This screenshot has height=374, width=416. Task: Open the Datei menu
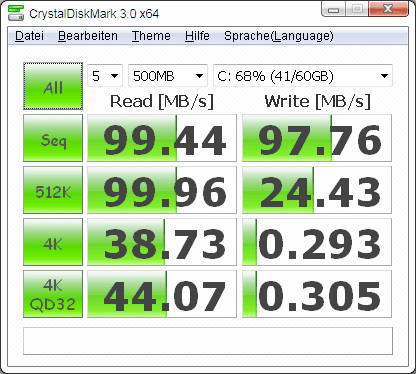(29, 36)
